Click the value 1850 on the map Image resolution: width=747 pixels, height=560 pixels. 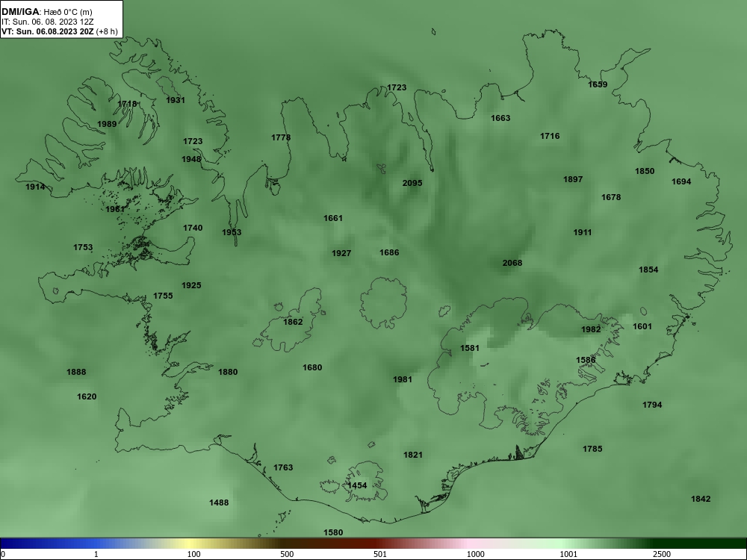[645, 172]
